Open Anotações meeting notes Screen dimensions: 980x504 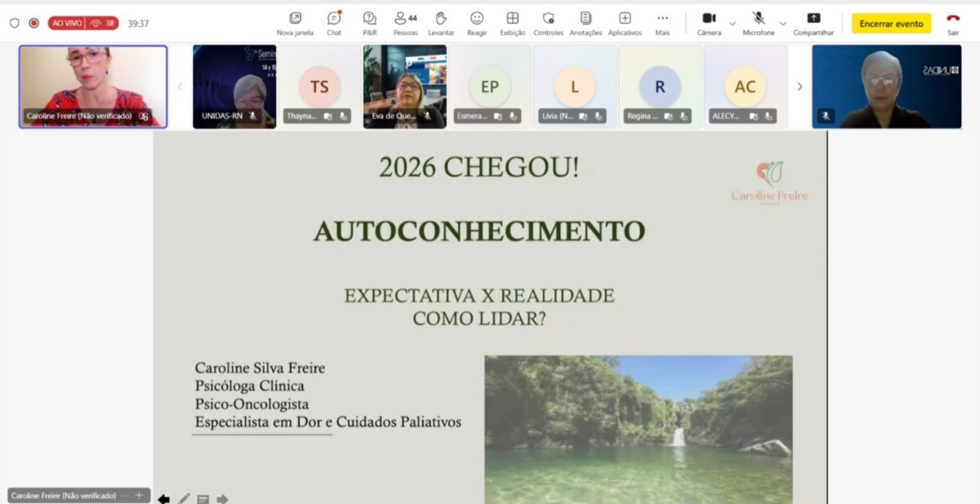pyautogui.click(x=586, y=23)
